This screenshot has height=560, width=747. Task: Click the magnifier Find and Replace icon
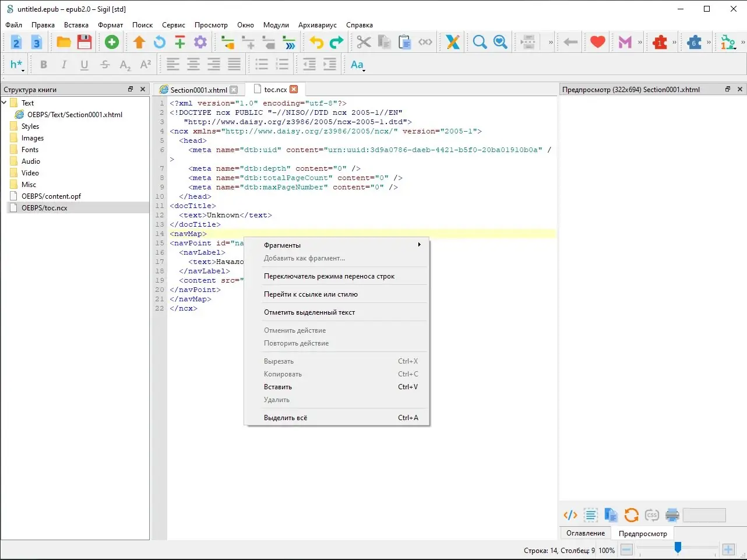pos(480,42)
